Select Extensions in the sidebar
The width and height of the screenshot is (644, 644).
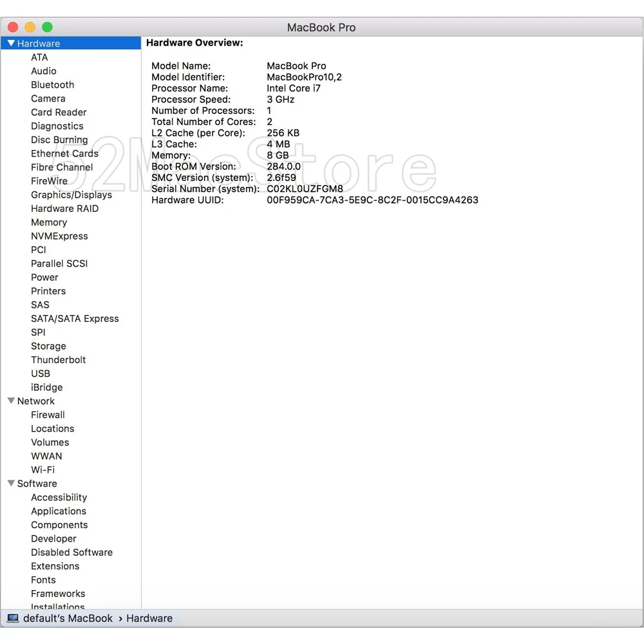pyautogui.click(x=55, y=566)
